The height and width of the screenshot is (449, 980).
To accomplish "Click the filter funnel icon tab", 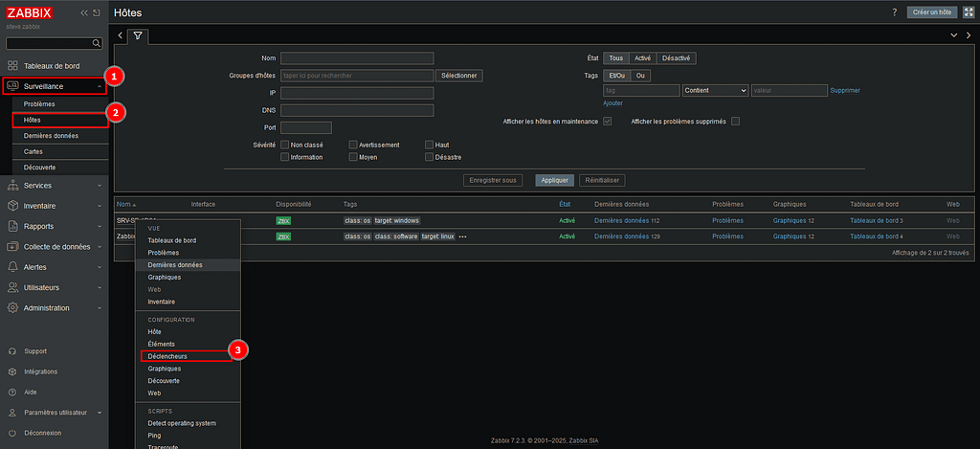I will pyautogui.click(x=138, y=35).
